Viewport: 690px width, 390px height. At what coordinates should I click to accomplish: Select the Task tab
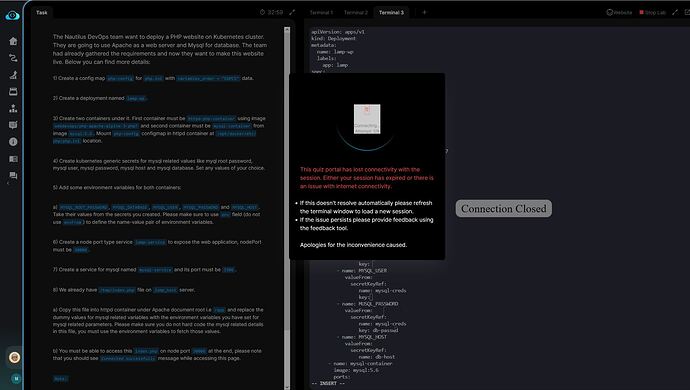coord(42,12)
